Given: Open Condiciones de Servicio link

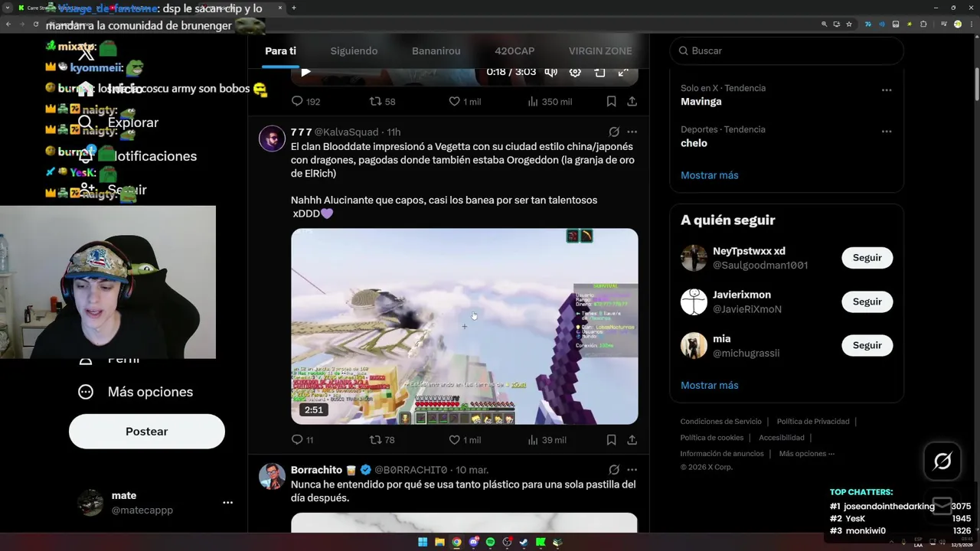Looking at the screenshot, I should [x=720, y=422].
